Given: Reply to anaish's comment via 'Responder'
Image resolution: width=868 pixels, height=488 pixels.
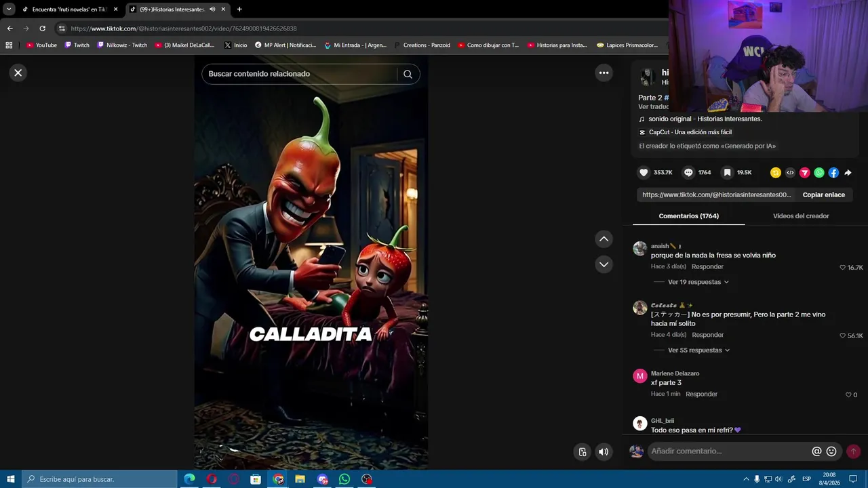Looking at the screenshot, I should [x=707, y=266].
